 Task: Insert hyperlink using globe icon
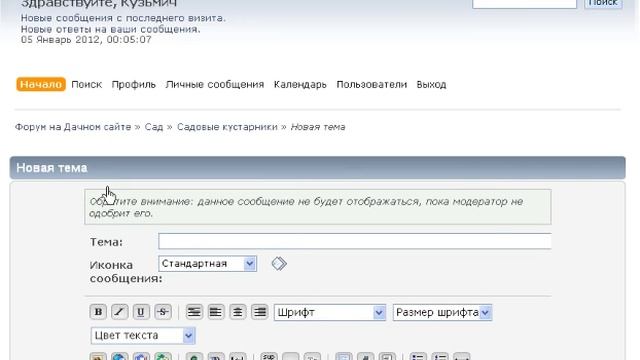click(x=120, y=357)
